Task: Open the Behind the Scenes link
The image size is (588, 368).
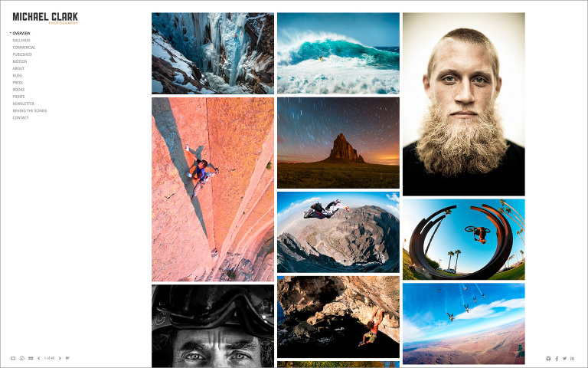Action: click(30, 110)
